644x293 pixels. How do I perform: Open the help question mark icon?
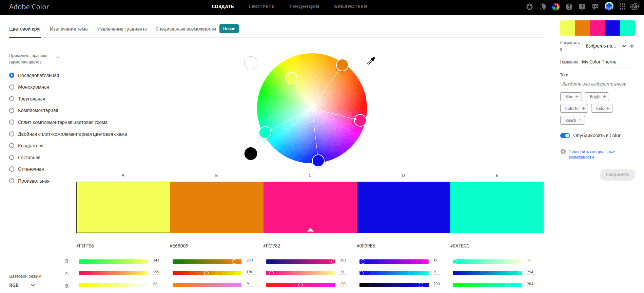[569, 7]
